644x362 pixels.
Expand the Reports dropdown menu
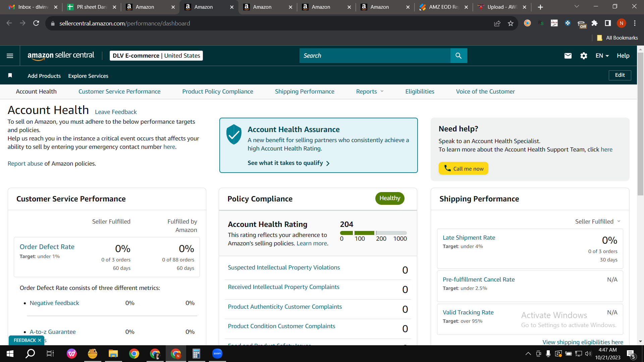370,92
